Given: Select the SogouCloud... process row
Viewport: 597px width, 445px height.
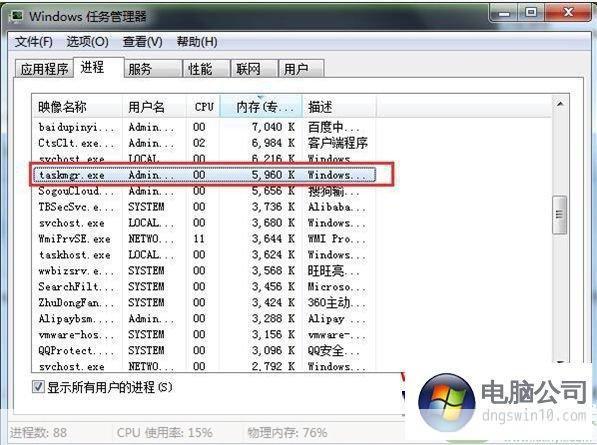Looking at the screenshot, I should coord(204,191).
